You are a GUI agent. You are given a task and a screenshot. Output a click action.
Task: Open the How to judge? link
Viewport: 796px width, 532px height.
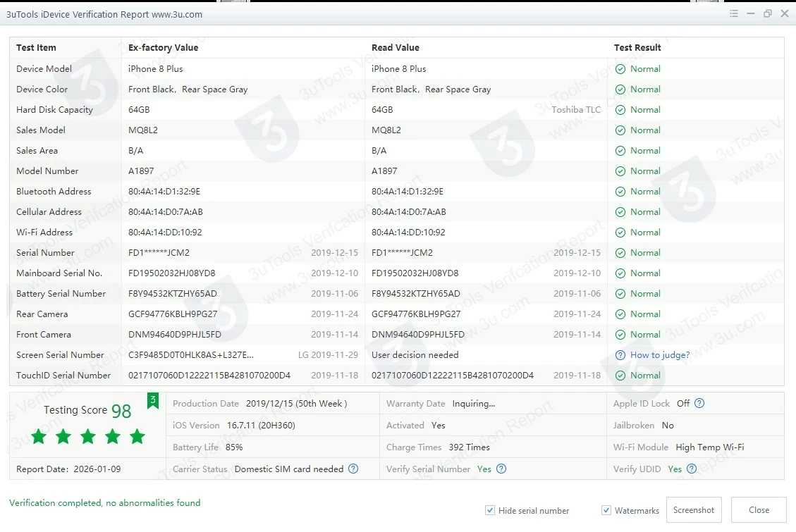[x=660, y=355]
